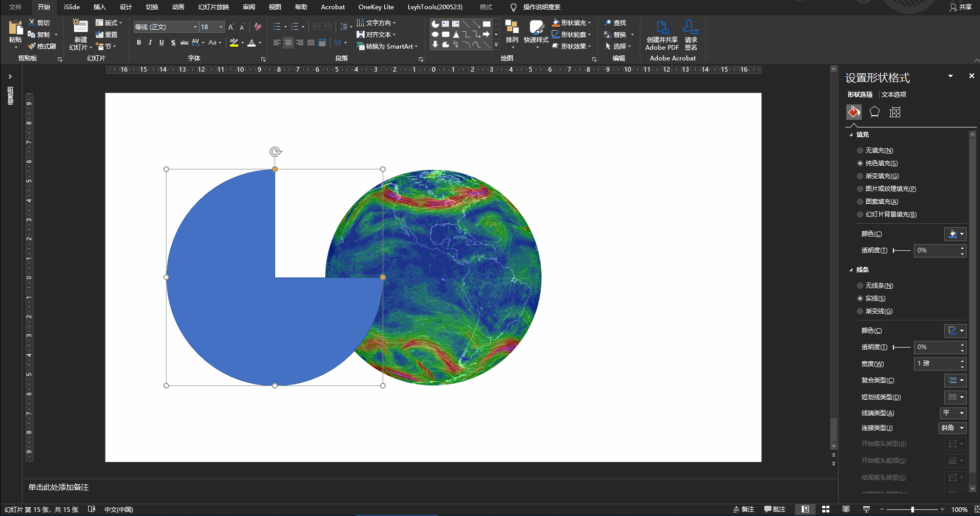This screenshot has height=516, width=980.
Task: Switch to Text Options (文本选项) tab
Action: pyautogui.click(x=893, y=95)
